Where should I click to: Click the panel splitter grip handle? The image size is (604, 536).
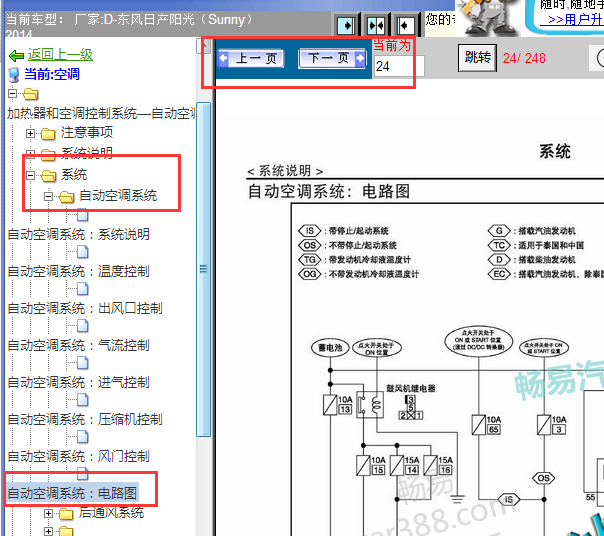(x=204, y=269)
